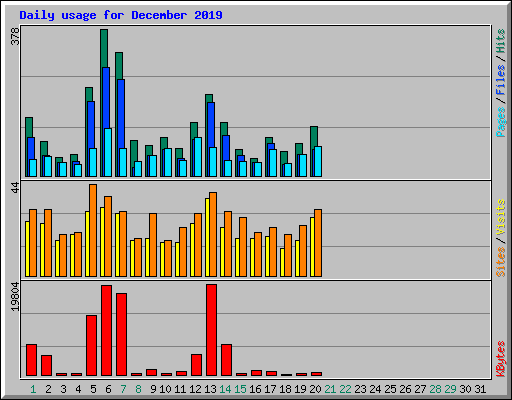Select day 26 on the date axis
Viewport: 512px width, 400px height.
tap(405, 389)
